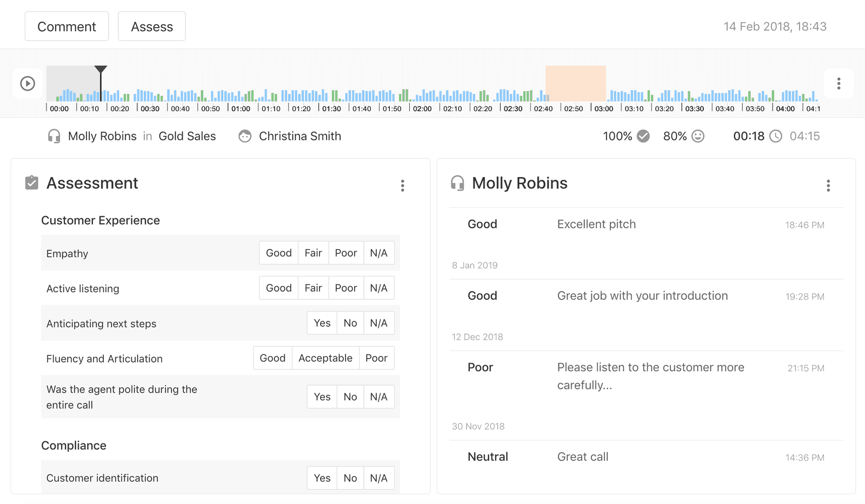Switch to the Assess tab
This screenshot has height=504, width=865.
[151, 26]
